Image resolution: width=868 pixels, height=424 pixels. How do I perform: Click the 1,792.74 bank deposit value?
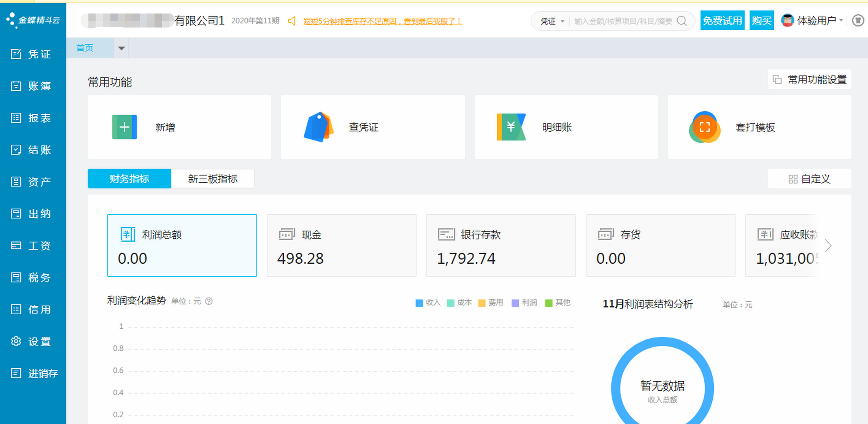pyautogui.click(x=466, y=258)
